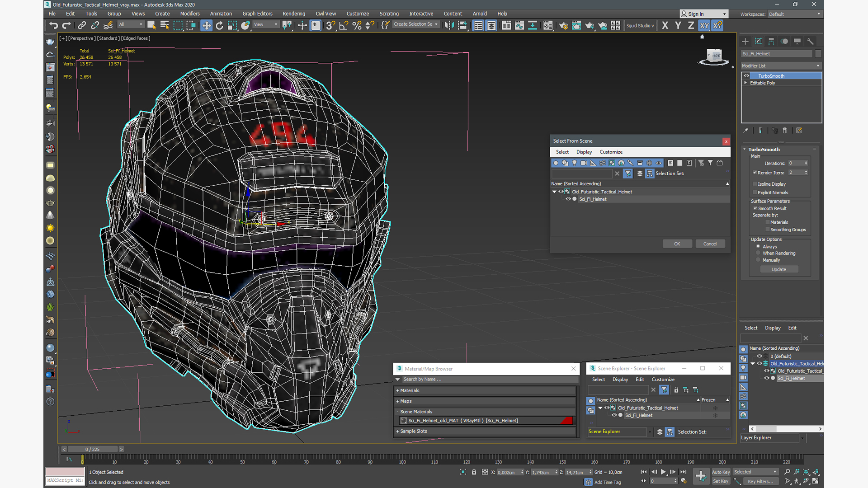Viewport: 868px width, 488px height.
Task: Toggle Display Cameras filter in Select From Scene
Action: coord(584,163)
